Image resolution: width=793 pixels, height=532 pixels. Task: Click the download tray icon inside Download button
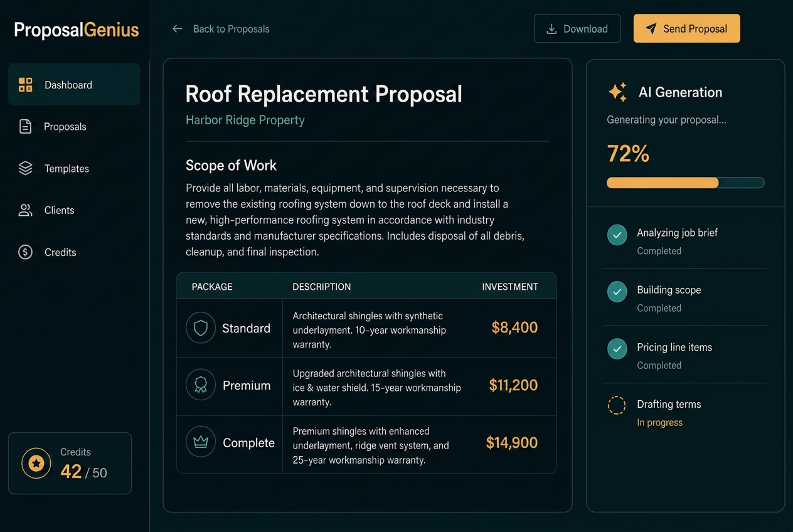point(551,29)
